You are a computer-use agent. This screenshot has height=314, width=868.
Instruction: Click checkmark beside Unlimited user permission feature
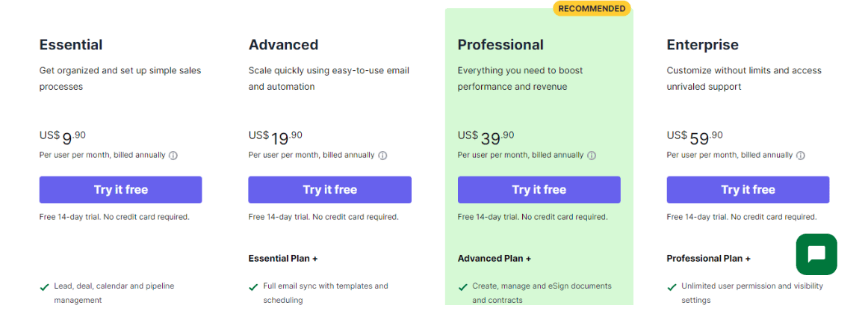click(x=672, y=287)
